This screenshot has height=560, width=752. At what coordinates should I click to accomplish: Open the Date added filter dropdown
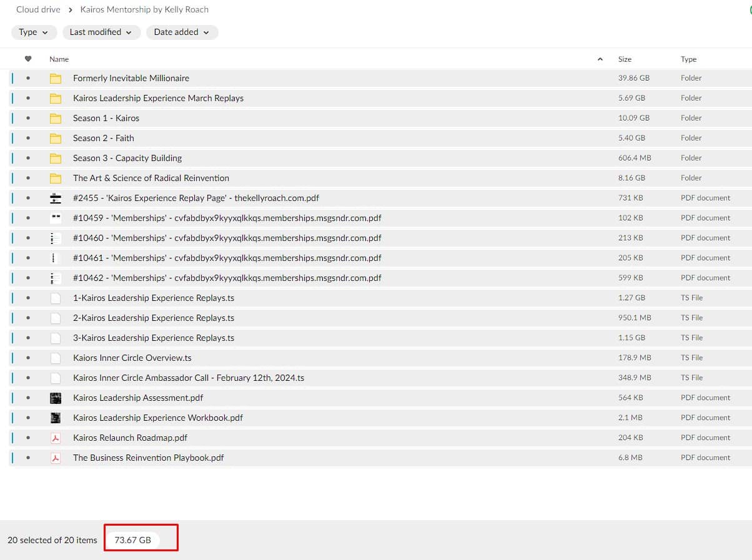point(182,32)
